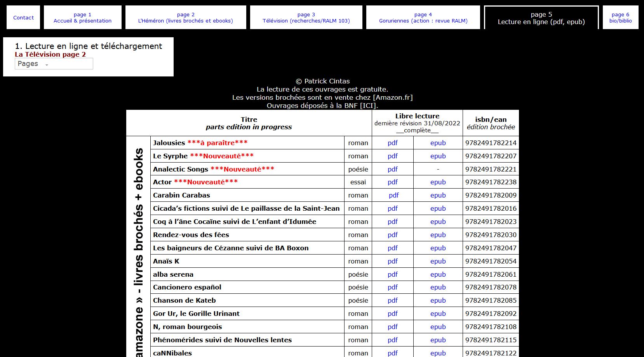The height and width of the screenshot is (357, 644).
Task: Select ISBN 9782491782054
Action: tap(491, 261)
